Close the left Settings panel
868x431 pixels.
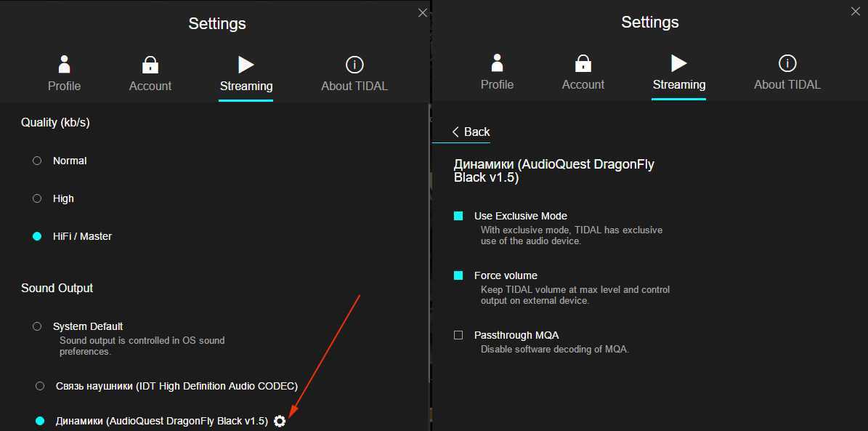click(423, 12)
